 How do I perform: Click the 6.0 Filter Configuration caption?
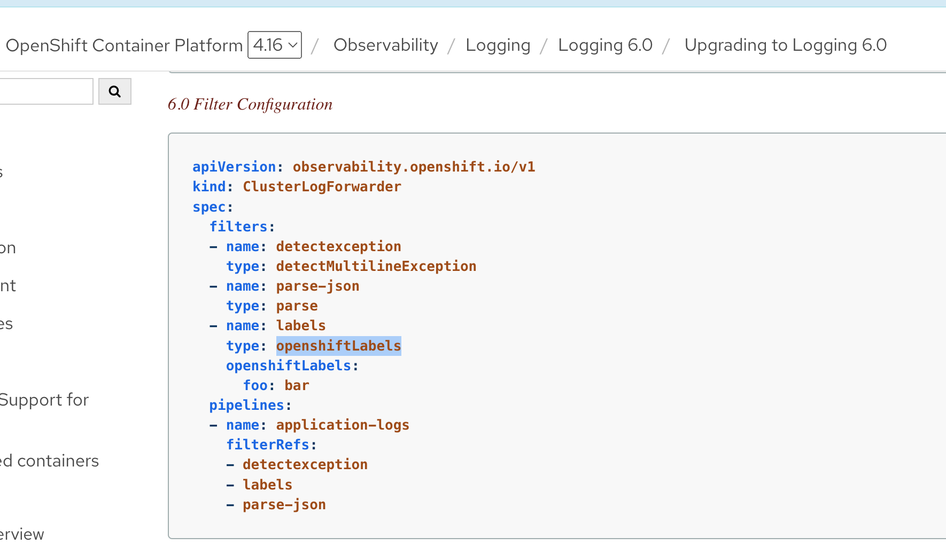coord(250,104)
